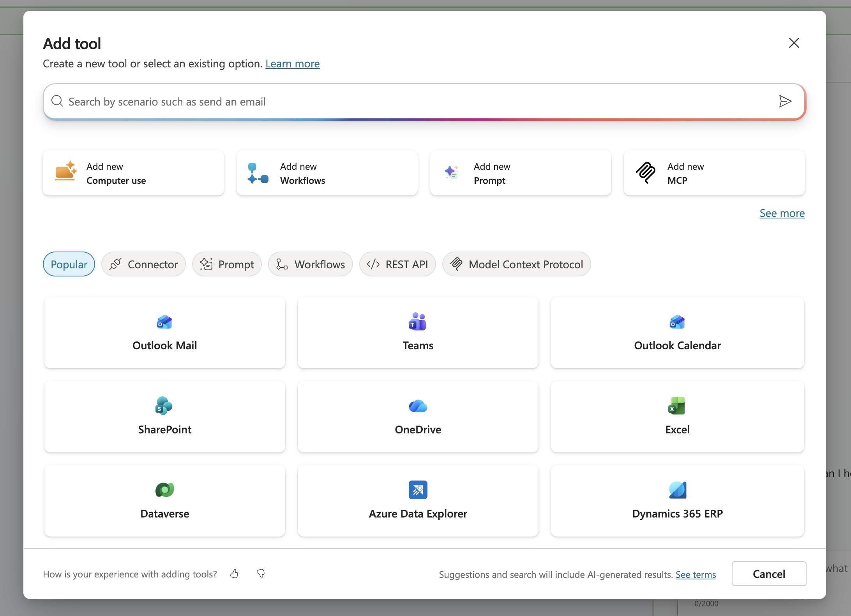The height and width of the screenshot is (616, 851).
Task: Switch to the Connector filter
Action: coord(143,264)
